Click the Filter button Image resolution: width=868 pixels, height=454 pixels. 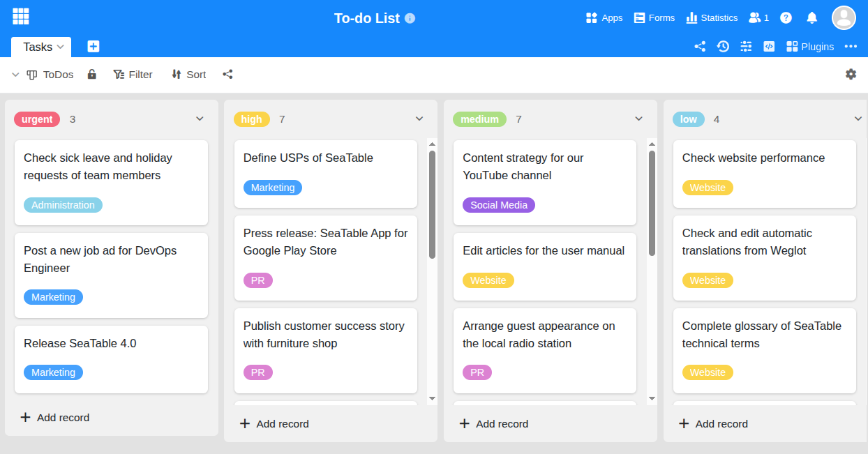pyautogui.click(x=133, y=75)
